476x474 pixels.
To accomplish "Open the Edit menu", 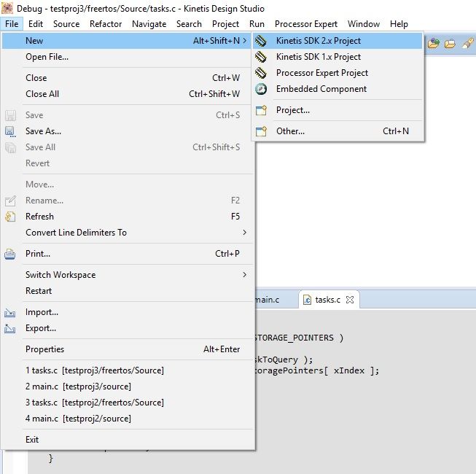I will click(x=36, y=24).
